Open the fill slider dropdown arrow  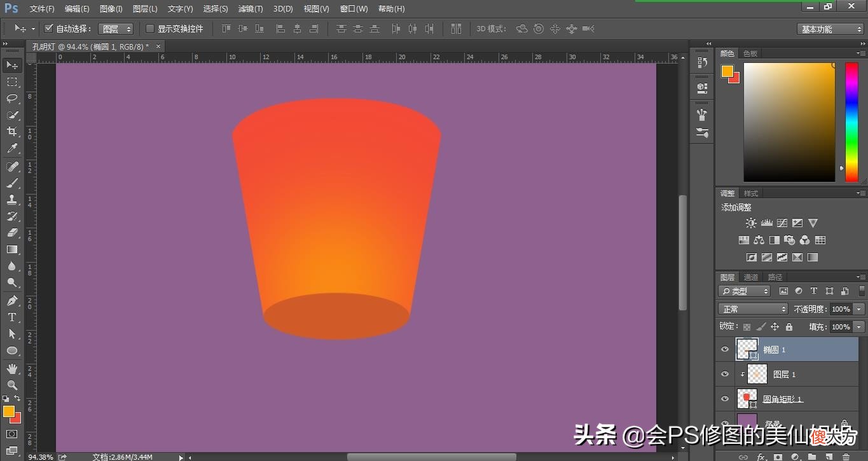(x=859, y=327)
